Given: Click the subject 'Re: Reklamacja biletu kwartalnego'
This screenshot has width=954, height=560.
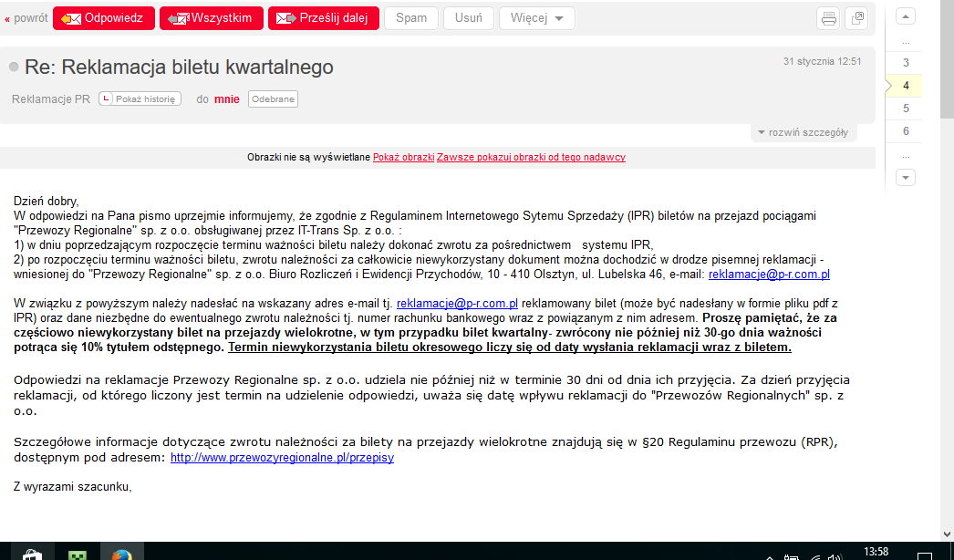Looking at the screenshot, I should (x=179, y=67).
